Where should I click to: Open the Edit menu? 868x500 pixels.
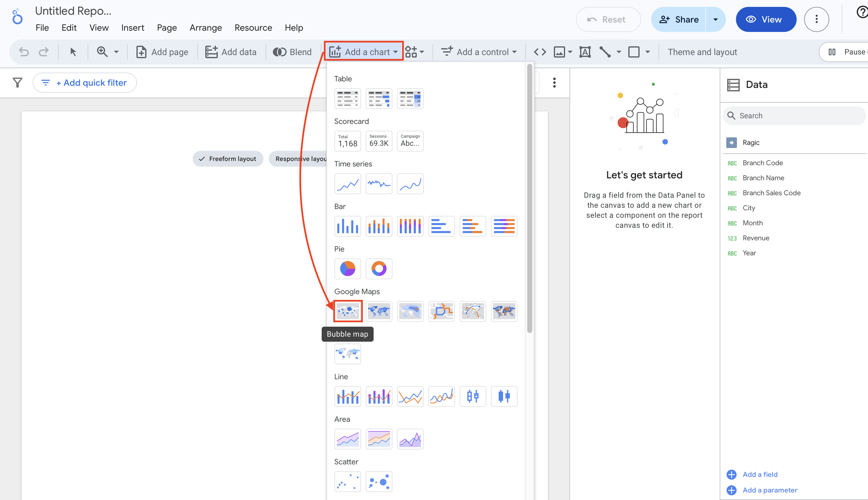(x=69, y=28)
